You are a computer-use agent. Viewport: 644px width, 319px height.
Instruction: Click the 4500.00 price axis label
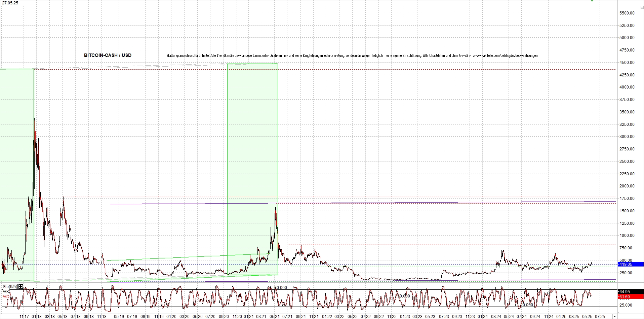pos(627,62)
